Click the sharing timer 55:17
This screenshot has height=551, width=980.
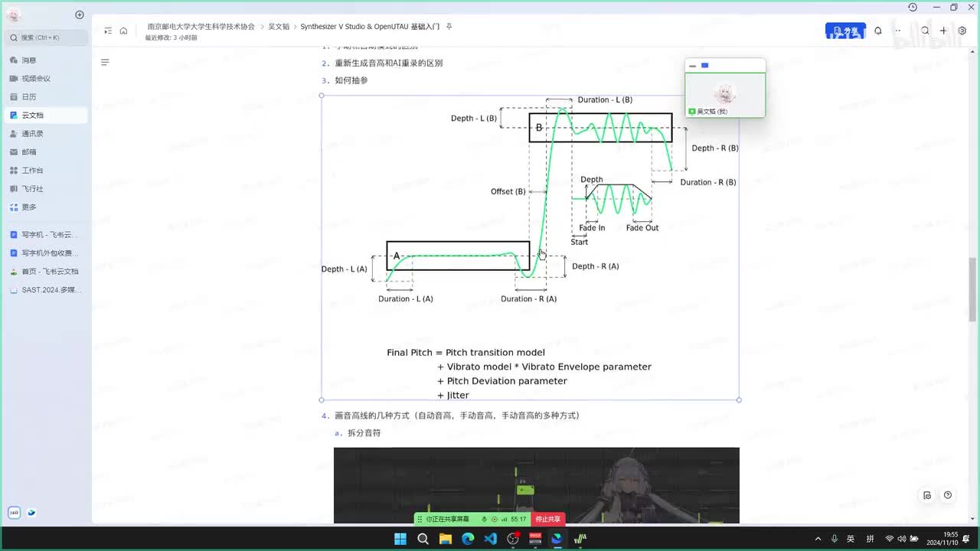click(518, 519)
